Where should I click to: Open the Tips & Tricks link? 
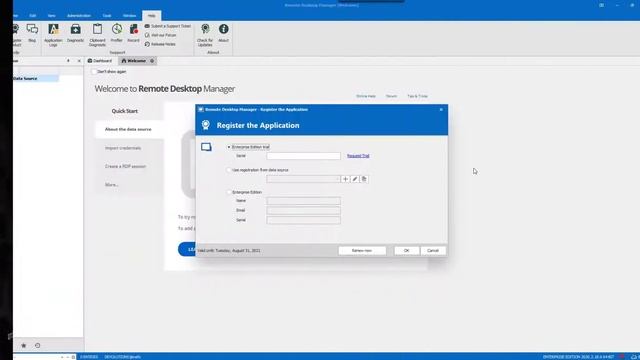tap(418, 96)
